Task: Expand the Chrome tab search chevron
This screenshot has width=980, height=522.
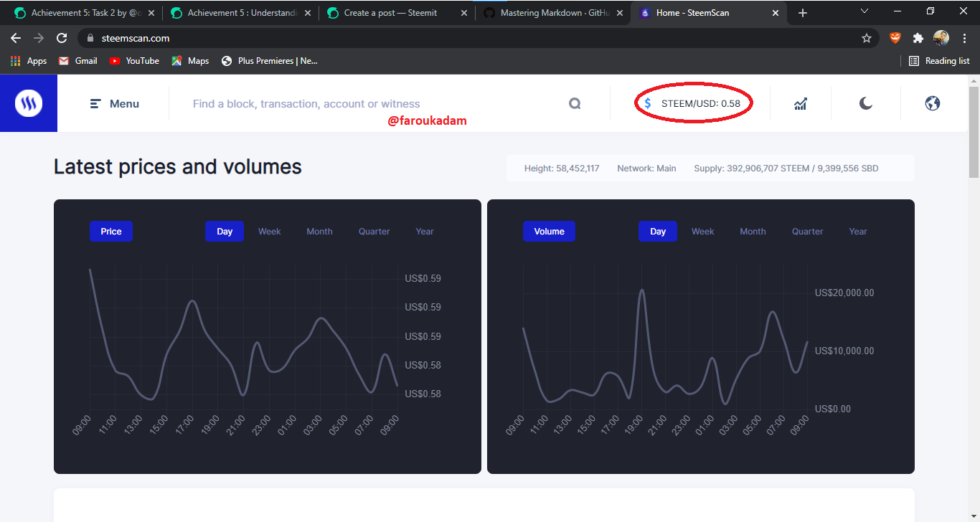Action: point(864,12)
